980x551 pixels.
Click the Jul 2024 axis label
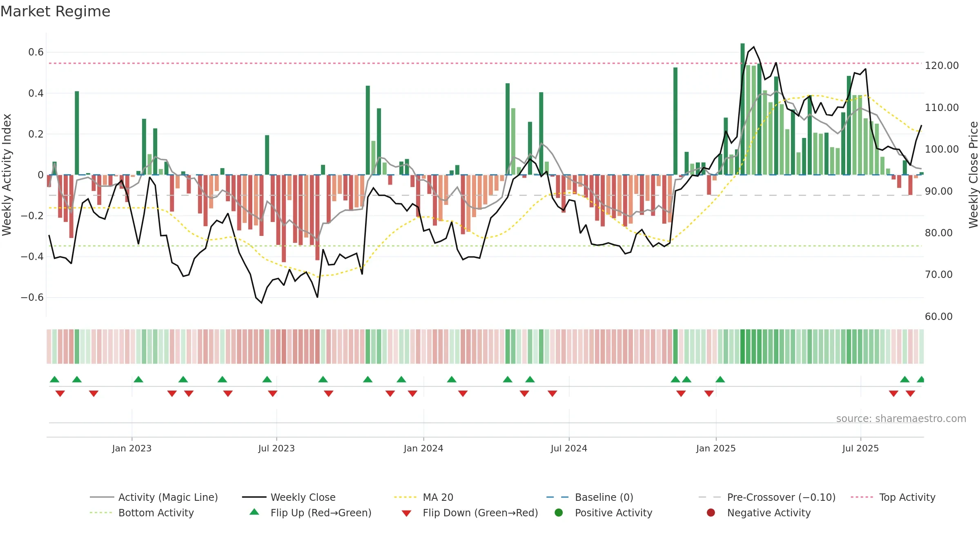point(569,448)
